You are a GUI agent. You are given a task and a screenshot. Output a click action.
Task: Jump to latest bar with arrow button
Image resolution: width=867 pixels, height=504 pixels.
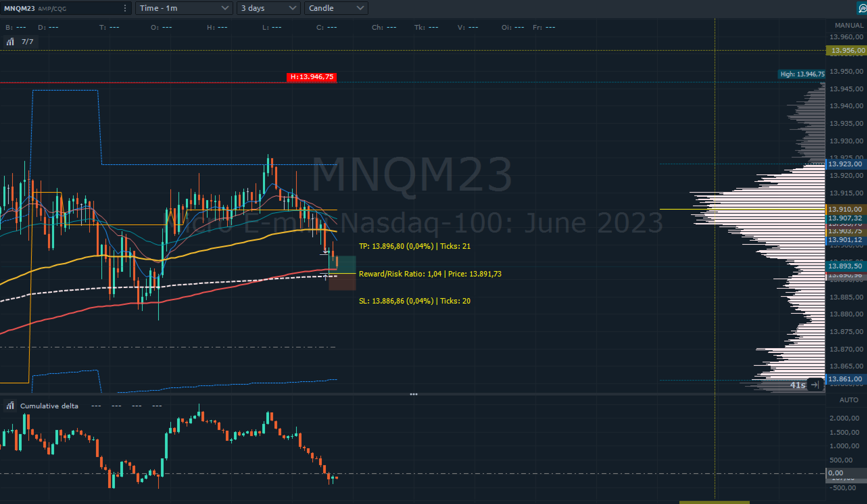815,385
